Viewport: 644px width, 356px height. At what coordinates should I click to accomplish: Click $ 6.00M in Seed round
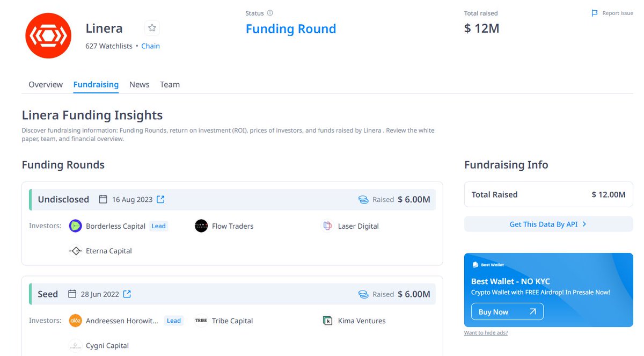point(414,294)
